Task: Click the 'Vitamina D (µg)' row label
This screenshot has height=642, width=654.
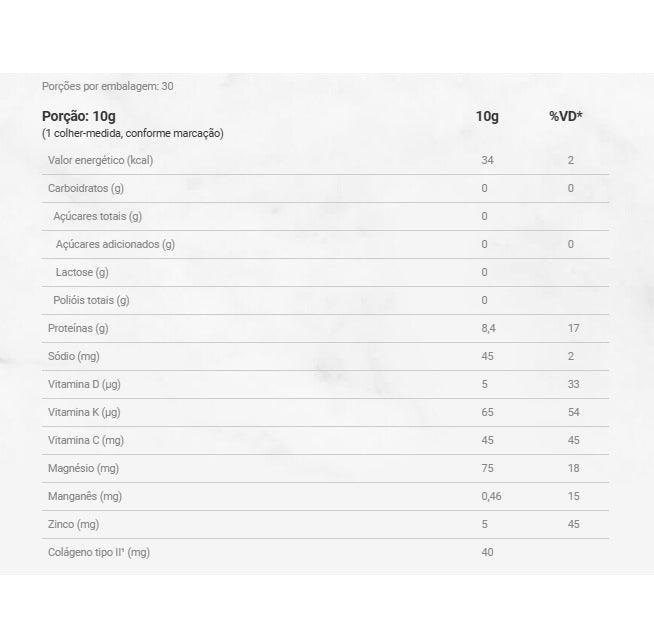Action: click(84, 384)
